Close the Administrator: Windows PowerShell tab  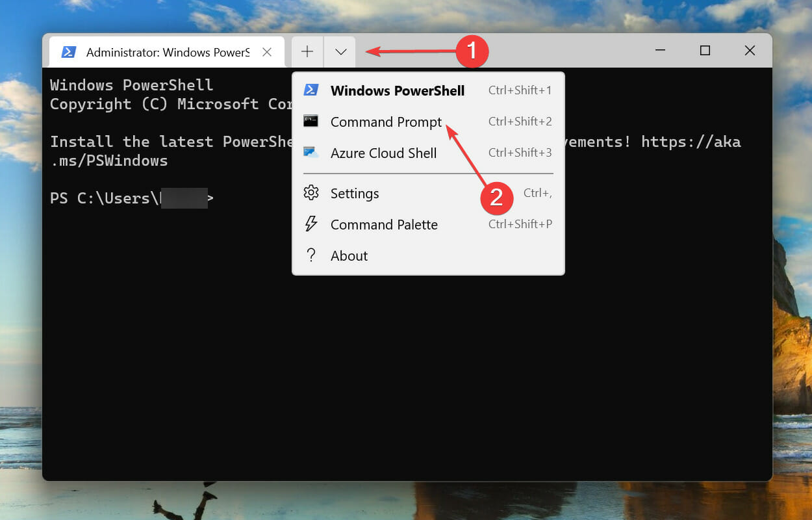(x=267, y=52)
